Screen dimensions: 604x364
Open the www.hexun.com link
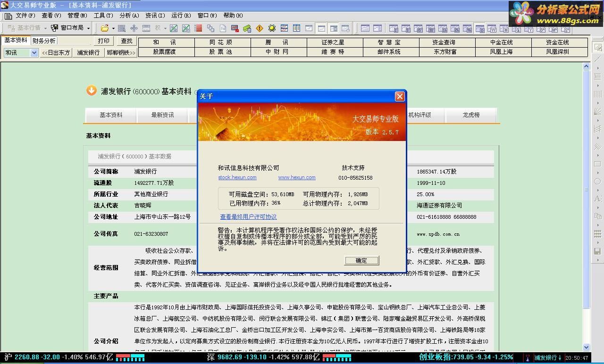point(296,178)
